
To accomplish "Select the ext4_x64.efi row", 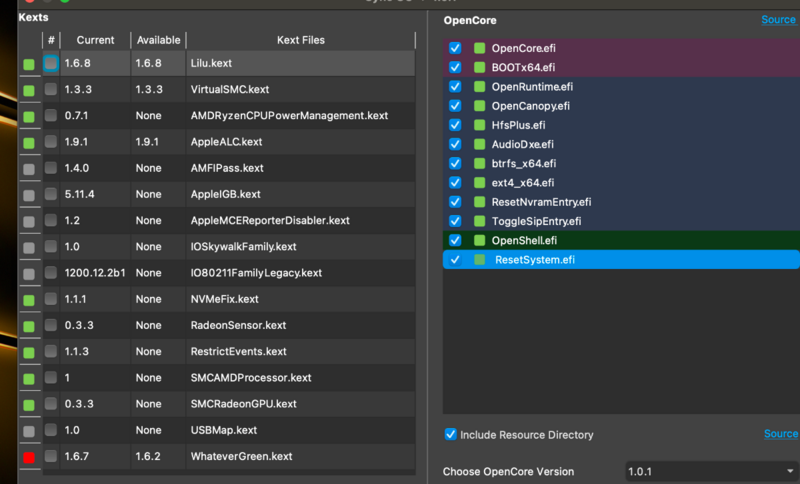I will [621, 183].
